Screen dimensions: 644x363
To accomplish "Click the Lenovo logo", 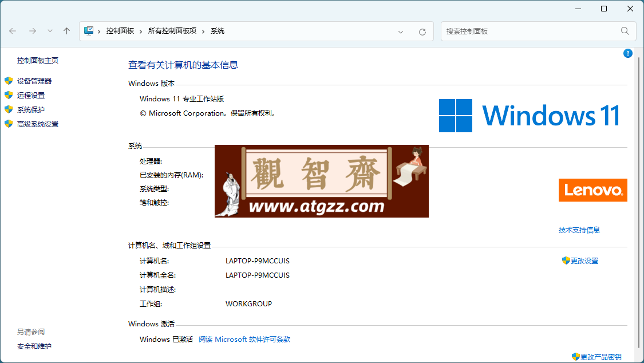I will click(592, 190).
